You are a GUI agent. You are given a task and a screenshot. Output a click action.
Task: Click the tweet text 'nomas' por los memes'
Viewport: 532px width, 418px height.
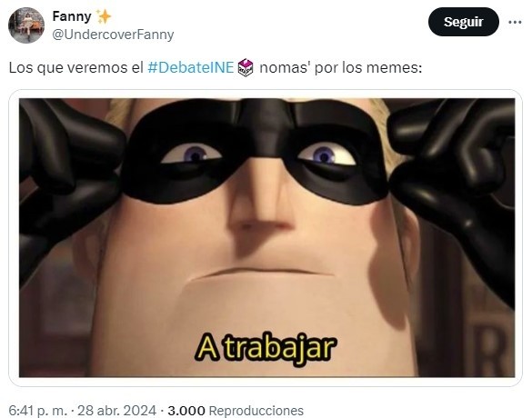point(341,67)
